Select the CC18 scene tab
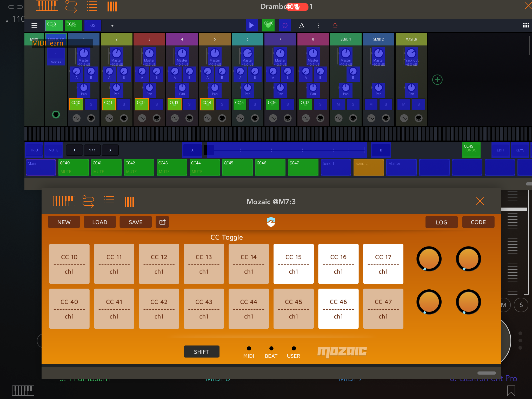Image resolution: width=532 pixels, height=399 pixels. point(54,25)
